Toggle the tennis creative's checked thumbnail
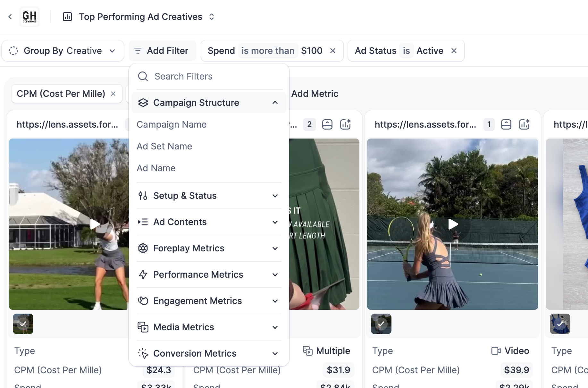Viewport: 588px width, 388px height. coord(381,324)
